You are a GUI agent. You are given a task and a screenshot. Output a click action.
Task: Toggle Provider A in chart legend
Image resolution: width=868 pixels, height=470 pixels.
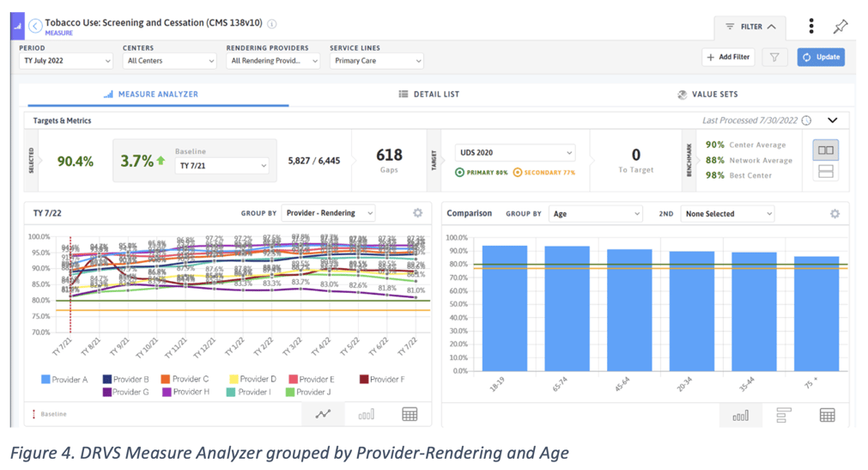(x=64, y=380)
